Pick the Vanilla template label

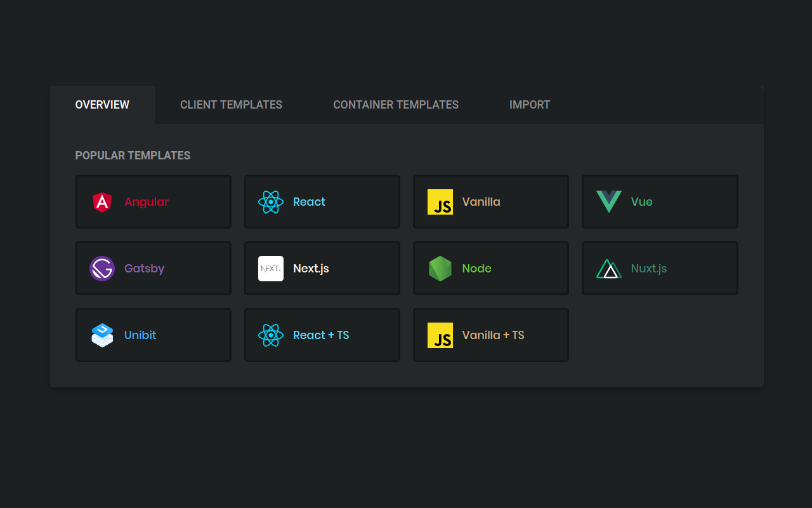point(481,202)
